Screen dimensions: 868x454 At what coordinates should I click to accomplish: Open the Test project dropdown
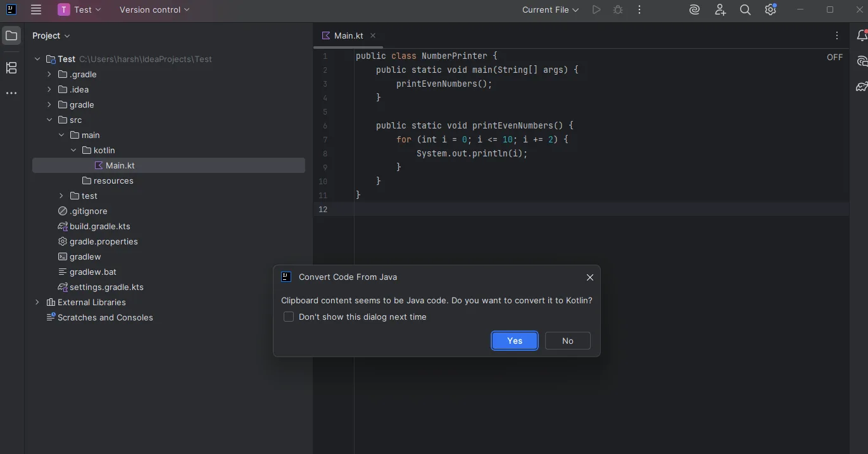click(x=80, y=9)
